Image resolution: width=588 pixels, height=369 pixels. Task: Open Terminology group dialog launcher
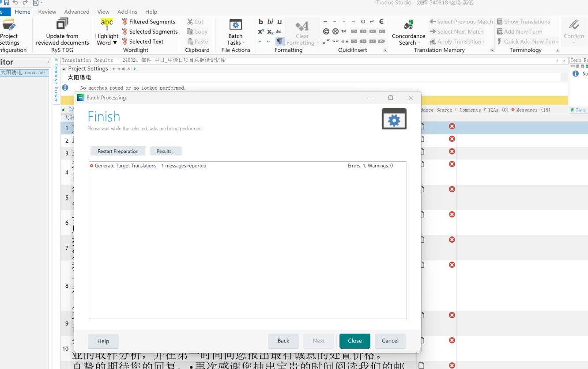click(x=558, y=50)
